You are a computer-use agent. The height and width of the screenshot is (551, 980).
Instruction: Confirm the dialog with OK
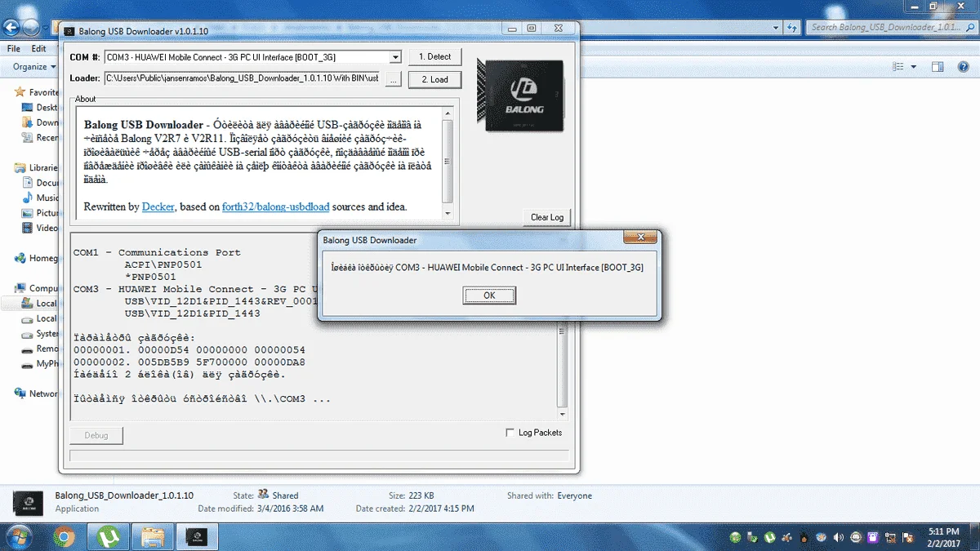click(489, 295)
